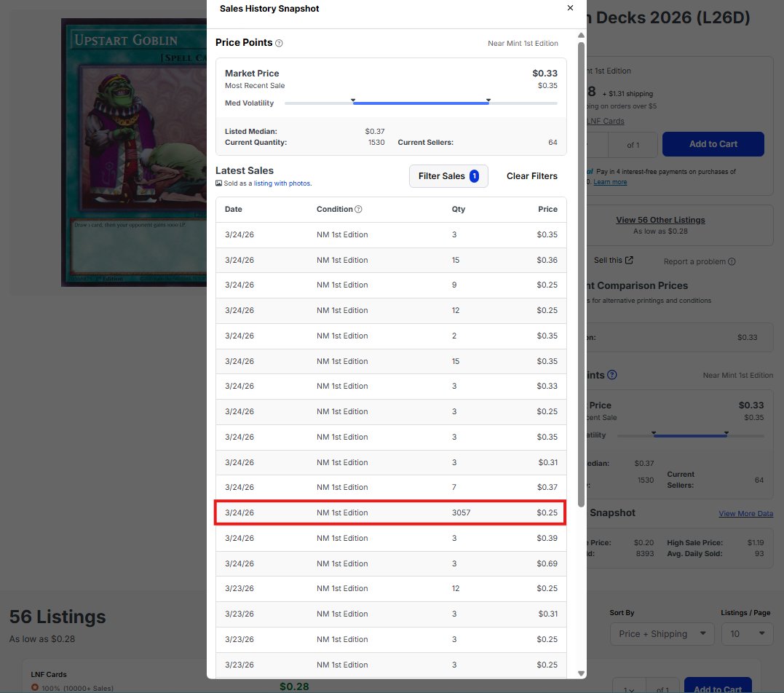Click the Med Volatility label in dialog
The height and width of the screenshot is (693, 784).
[x=249, y=103]
